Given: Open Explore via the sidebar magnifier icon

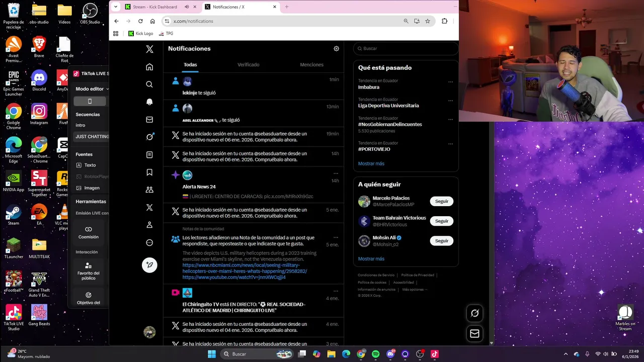Looking at the screenshot, I should (x=149, y=84).
